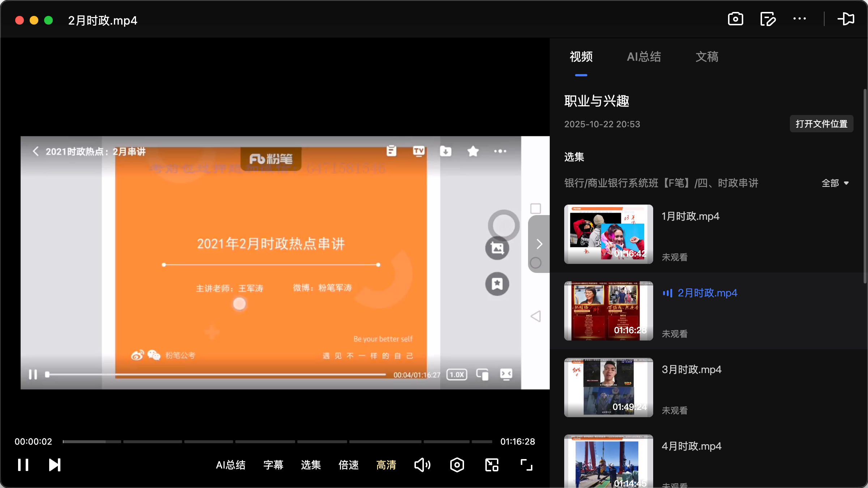This screenshot has height=488, width=868.
Task: Take a screenshot with the camera icon
Action: click(735, 19)
